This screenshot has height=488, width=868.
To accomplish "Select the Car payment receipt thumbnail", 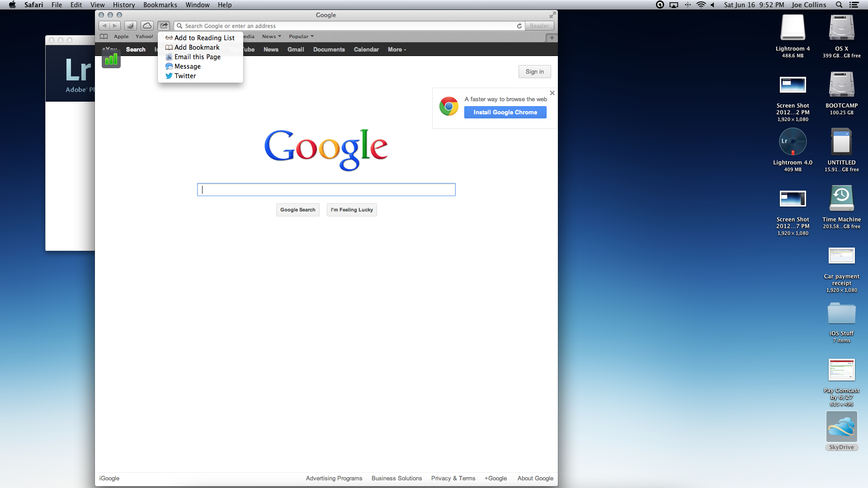I will pyautogui.click(x=841, y=256).
